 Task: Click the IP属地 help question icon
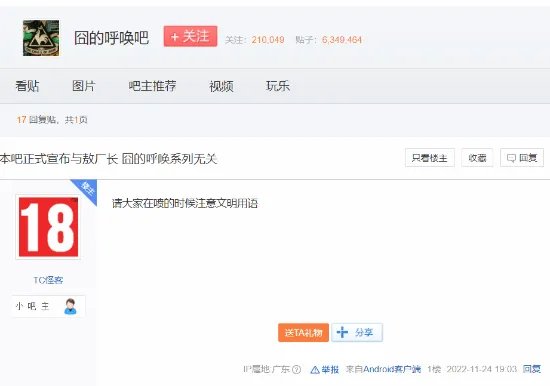pyautogui.click(x=297, y=369)
